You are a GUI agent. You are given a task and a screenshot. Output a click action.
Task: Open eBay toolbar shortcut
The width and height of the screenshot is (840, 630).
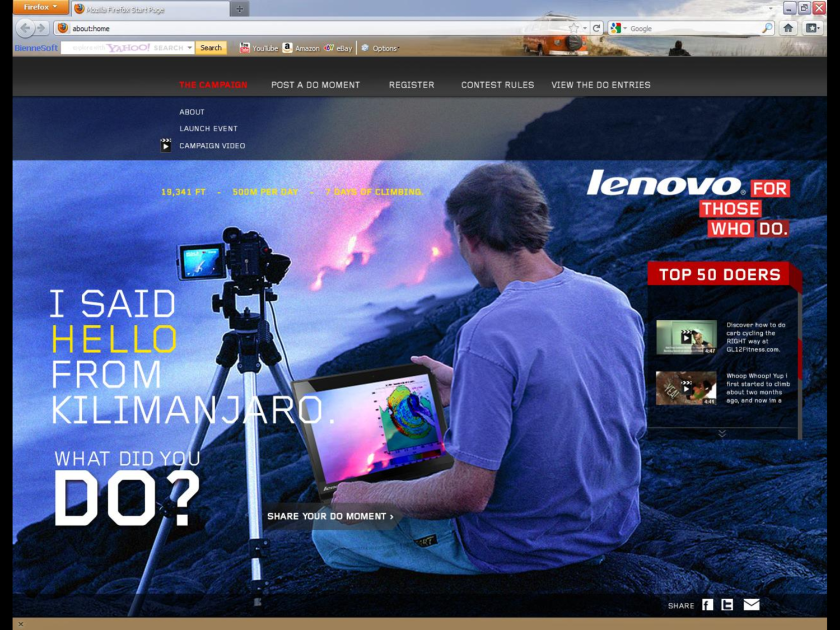point(338,48)
